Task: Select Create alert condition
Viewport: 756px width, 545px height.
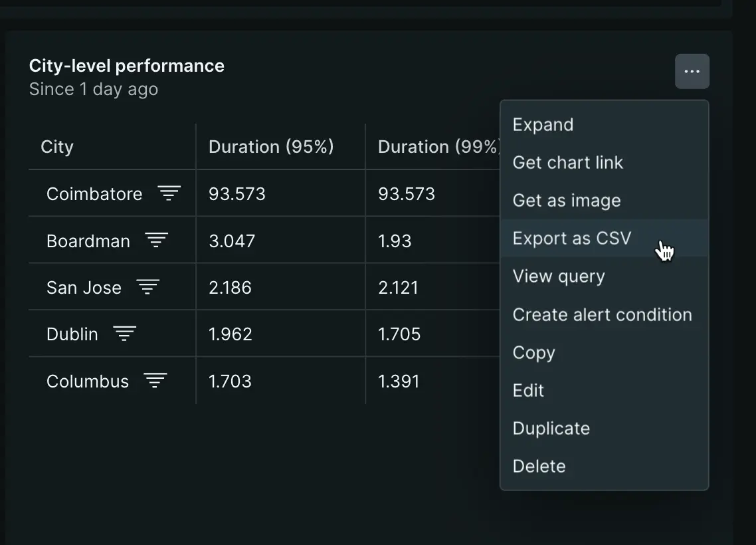Action: (x=602, y=315)
